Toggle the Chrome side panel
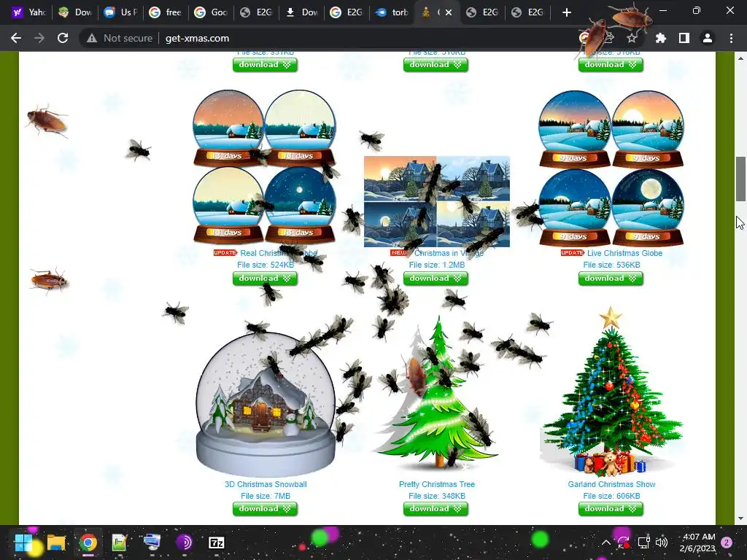 (x=684, y=38)
